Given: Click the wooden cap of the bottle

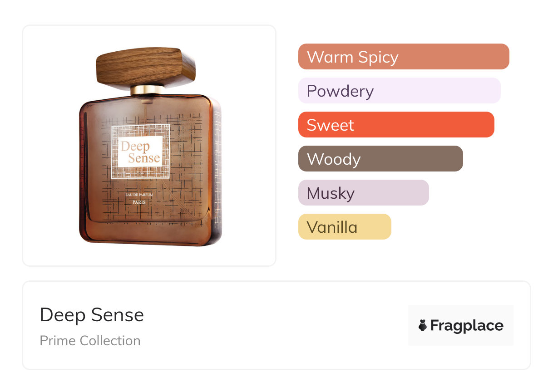Looking at the screenshot, I should (146, 66).
